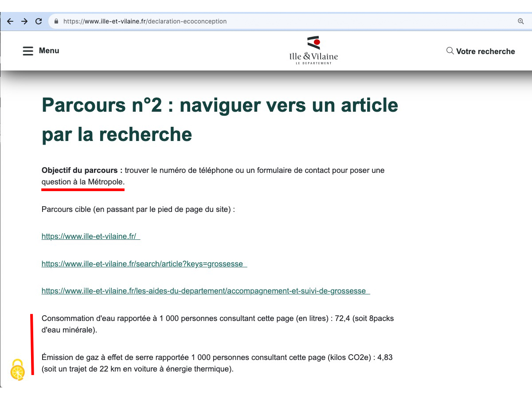This screenshot has width=532, height=399.
Task: Open the accompagnement-et-suivi-de-grossesse link
Action: click(x=205, y=291)
